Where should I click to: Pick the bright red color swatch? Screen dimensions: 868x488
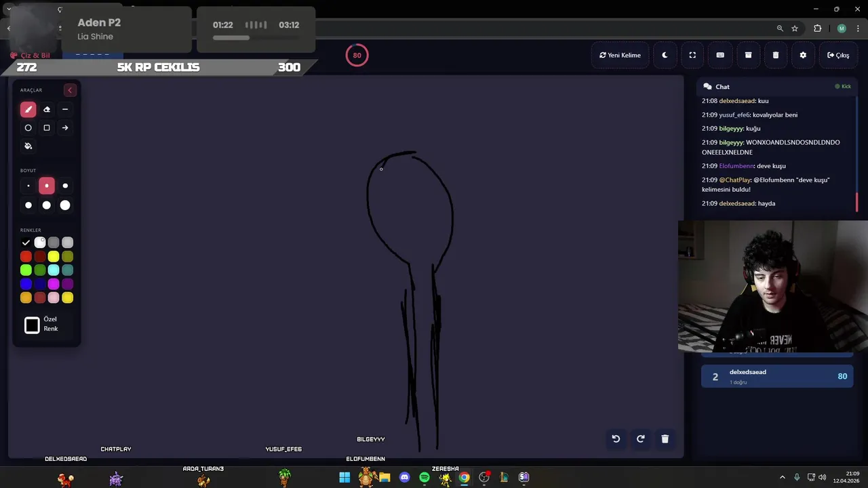(x=26, y=256)
